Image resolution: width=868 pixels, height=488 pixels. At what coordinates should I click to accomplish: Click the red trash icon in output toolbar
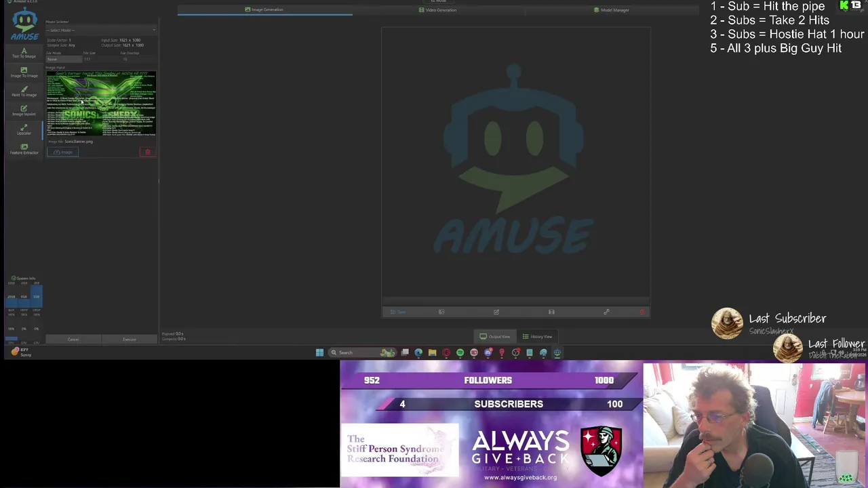tap(642, 312)
